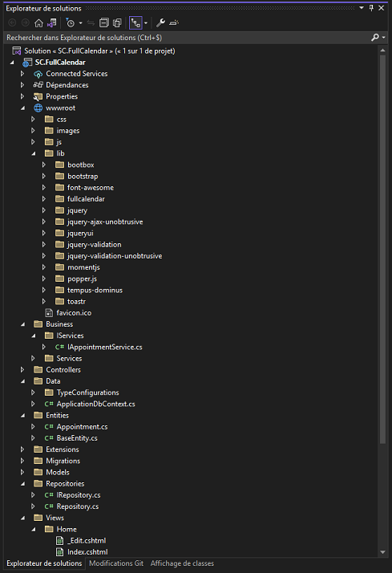
Task: Expand the fullcalendar folder
Action: pos(44,199)
